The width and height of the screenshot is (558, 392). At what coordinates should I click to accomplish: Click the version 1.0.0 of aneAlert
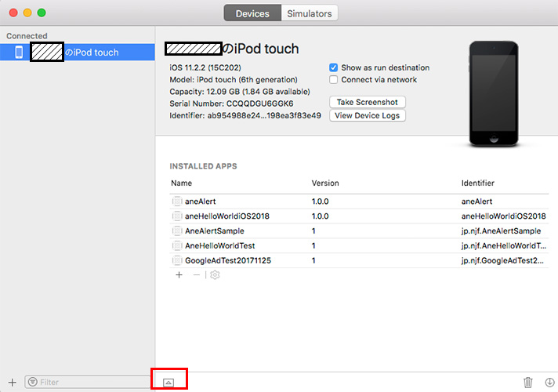pos(321,201)
